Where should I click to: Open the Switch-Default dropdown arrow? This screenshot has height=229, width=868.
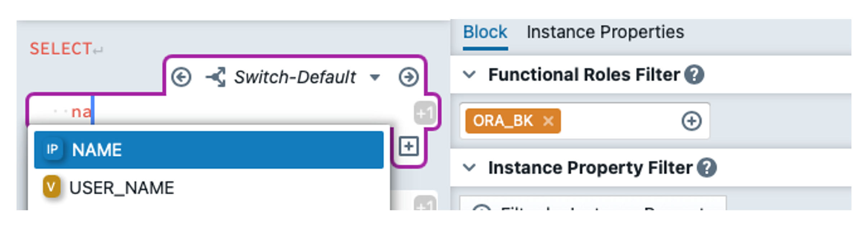tap(375, 77)
